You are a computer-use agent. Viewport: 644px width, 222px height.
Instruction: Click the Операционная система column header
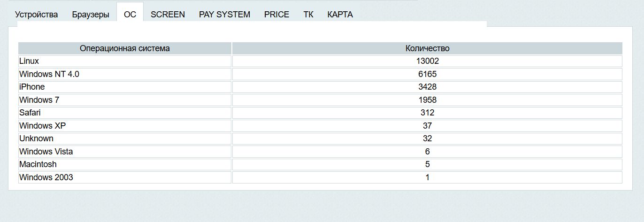(x=125, y=48)
